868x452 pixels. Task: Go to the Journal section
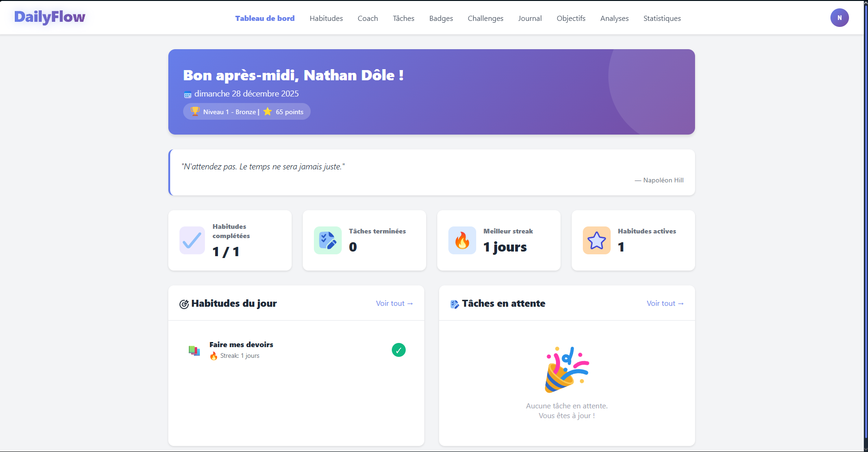coord(530,18)
